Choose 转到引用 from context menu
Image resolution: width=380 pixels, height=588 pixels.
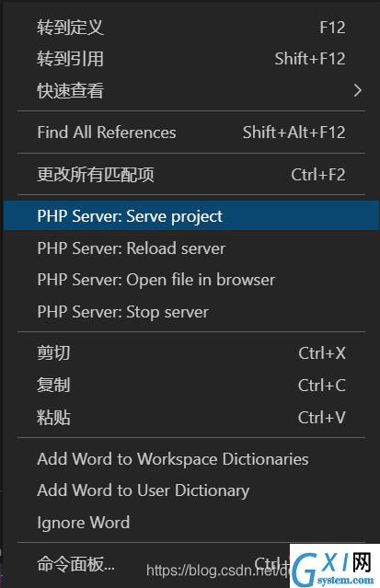tap(191, 59)
